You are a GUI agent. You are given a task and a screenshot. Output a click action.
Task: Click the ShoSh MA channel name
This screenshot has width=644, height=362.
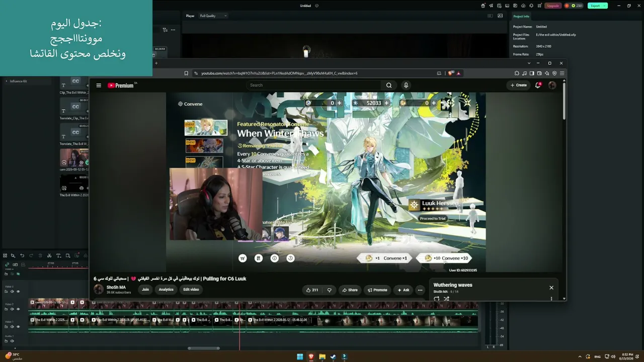[x=116, y=288]
